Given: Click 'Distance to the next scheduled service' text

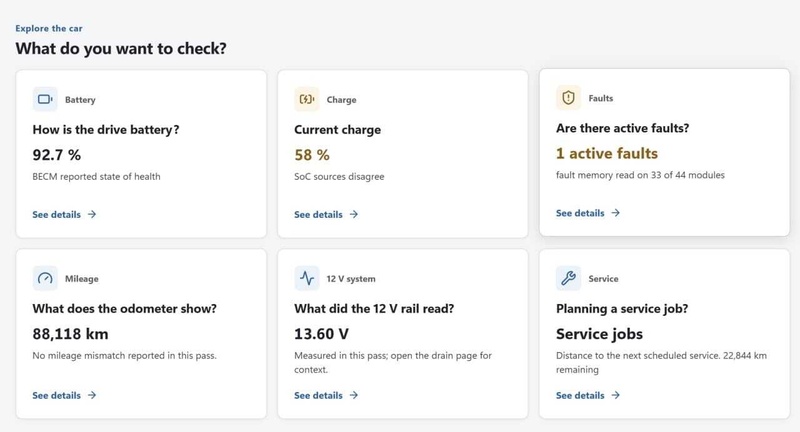Looking at the screenshot, I should tap(661, 362).
